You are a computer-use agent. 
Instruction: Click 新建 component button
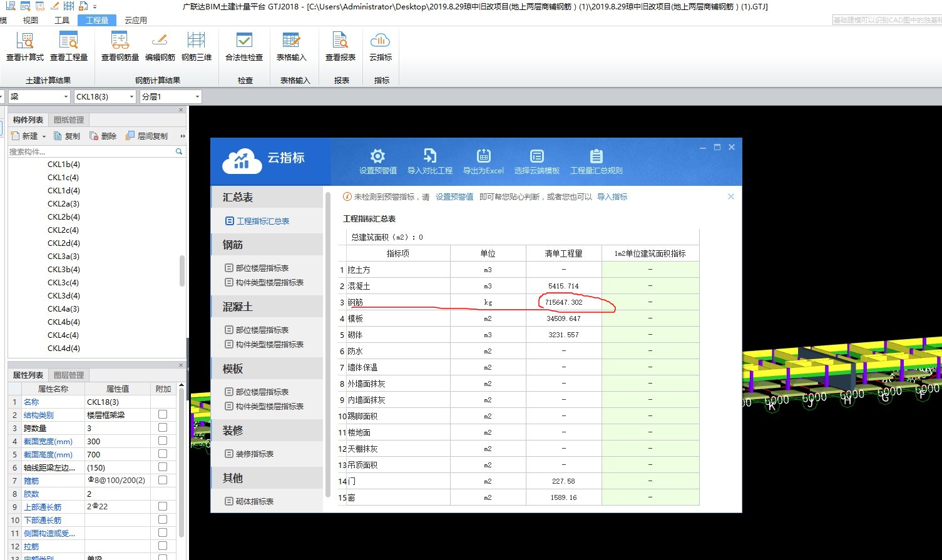(x=25, y=136)
